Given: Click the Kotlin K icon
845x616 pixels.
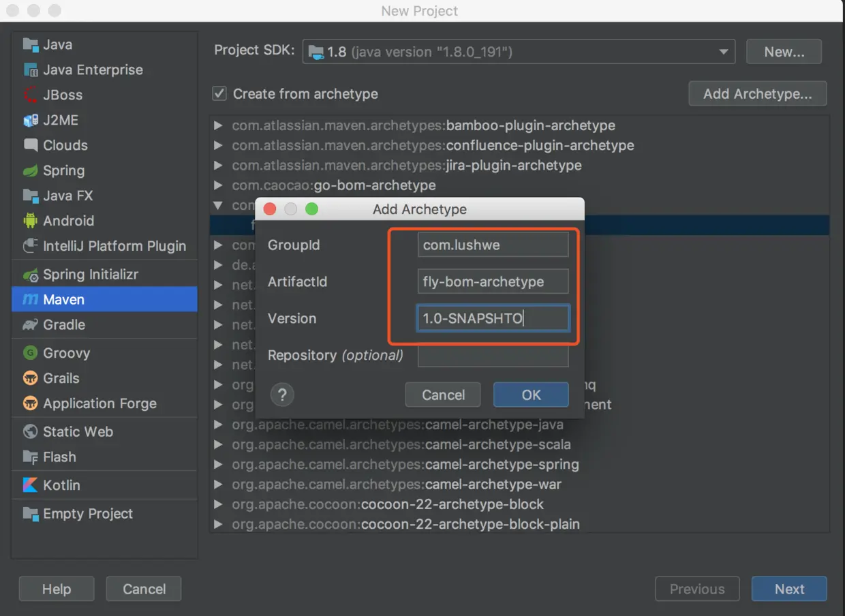Looking at the screenshot, I should point(31,485).
